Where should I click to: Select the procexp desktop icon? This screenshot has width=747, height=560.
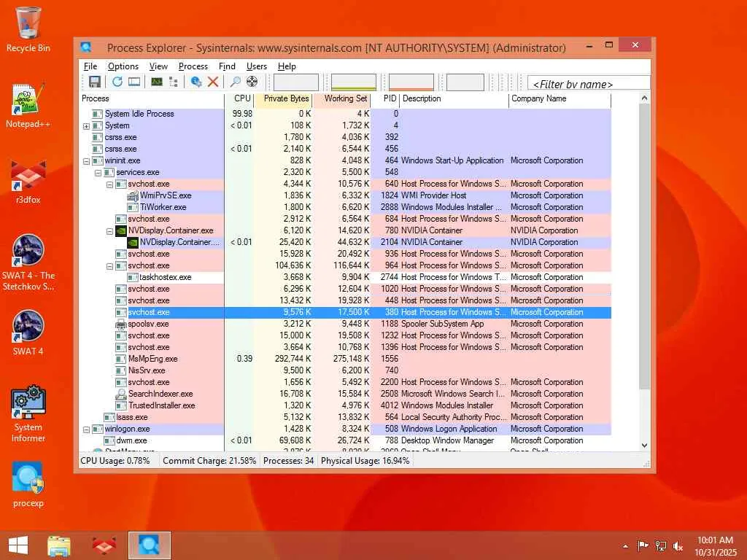click(28, 485)
